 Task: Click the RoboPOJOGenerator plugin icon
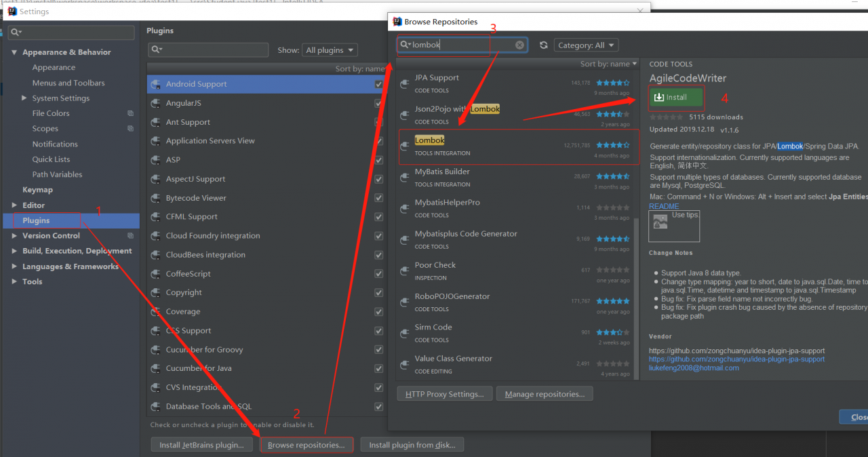(404, 302)
